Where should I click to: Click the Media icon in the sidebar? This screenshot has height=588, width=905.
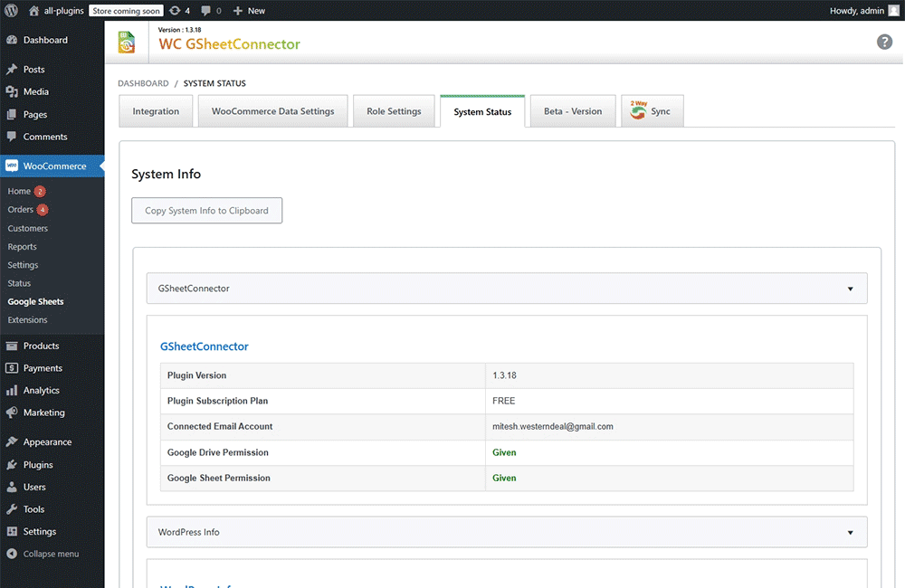12,91
